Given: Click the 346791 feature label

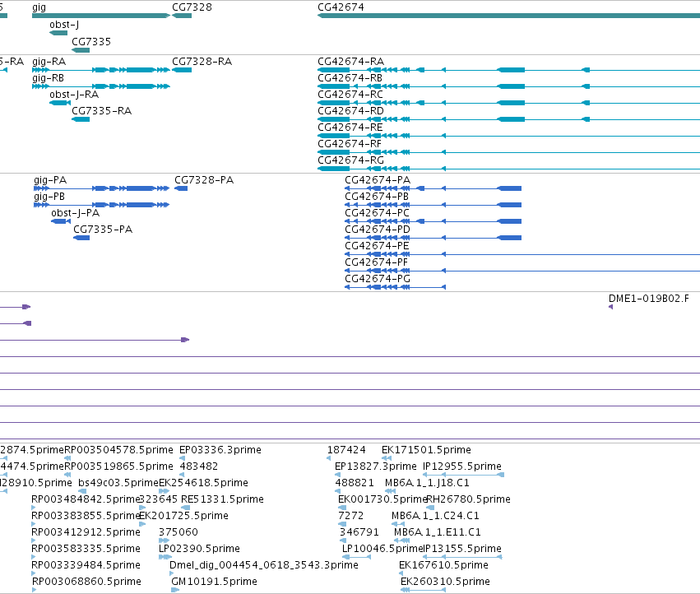Looking at the screenshot, I should 359,532.
